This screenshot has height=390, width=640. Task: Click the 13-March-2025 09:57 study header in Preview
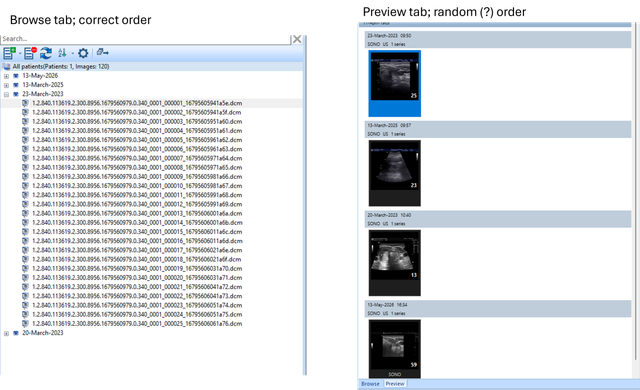[498, 129]
